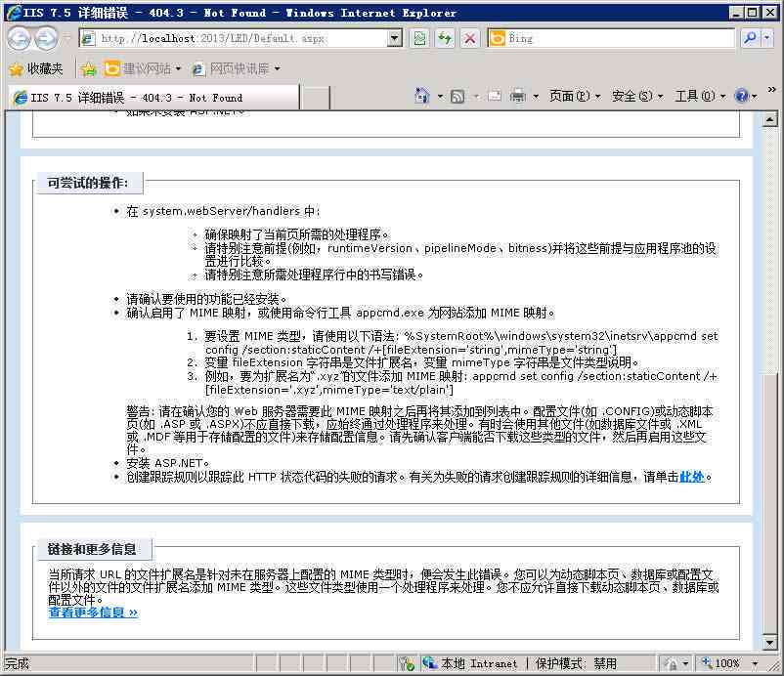Click the read mail envelope icon
784x676 pixels.
click(x=495, y=96)
